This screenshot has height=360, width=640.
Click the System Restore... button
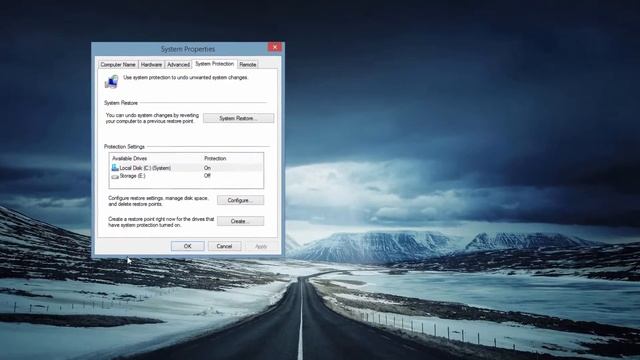tap(238, 118)
